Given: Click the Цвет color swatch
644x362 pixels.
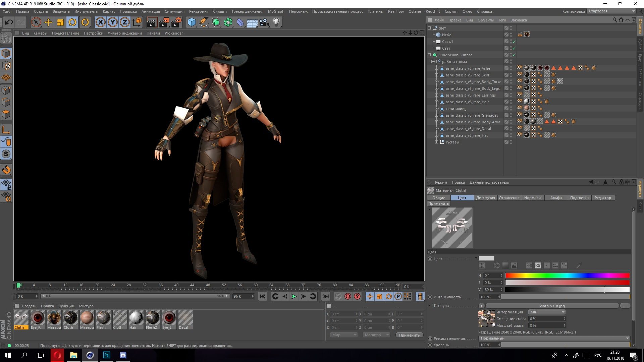Looking at the screenshot, I should 486,258.
